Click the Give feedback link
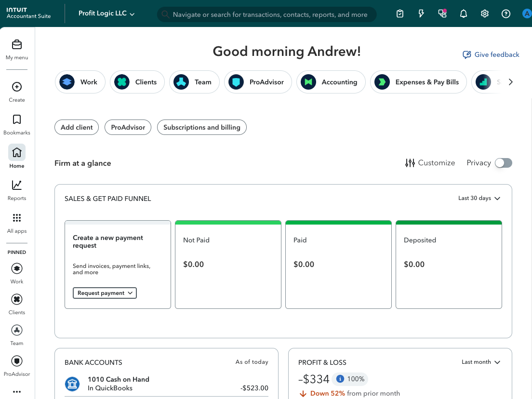The width and height of the screenshot is (532, 399). click(x=491, y=54)
